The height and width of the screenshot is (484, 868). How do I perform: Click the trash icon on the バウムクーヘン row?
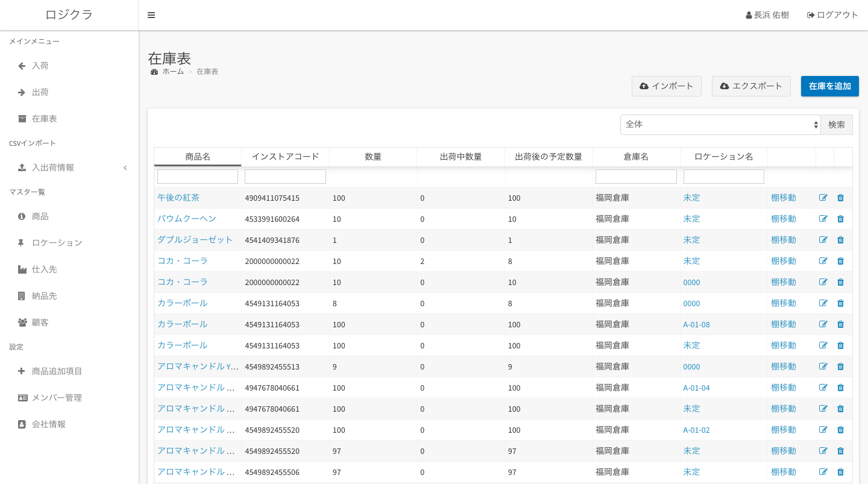click(x=840, y=219)
